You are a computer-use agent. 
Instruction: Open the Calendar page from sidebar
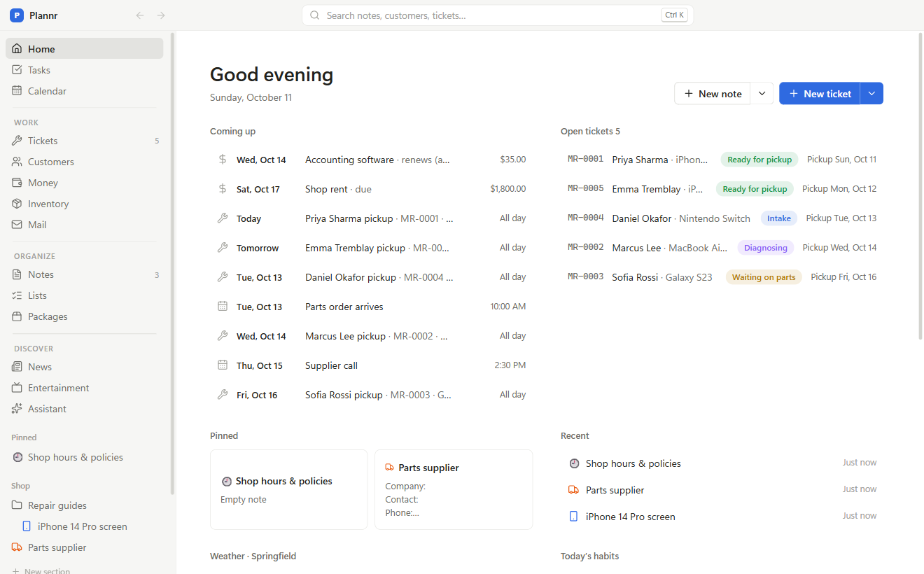84,91
